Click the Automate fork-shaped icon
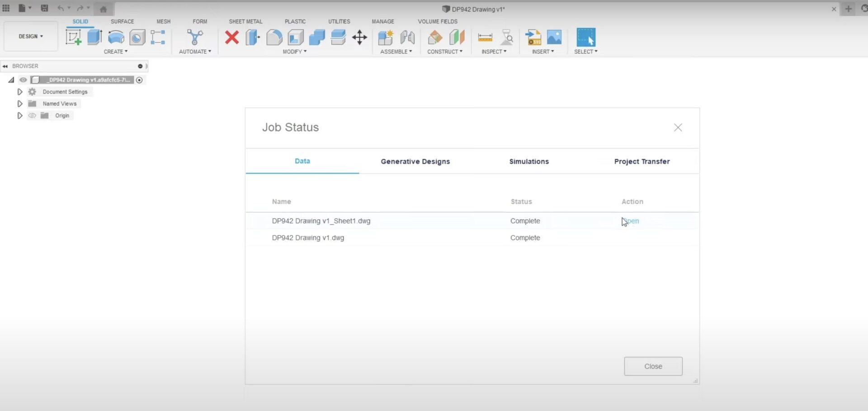 click(x=195, y=37)
